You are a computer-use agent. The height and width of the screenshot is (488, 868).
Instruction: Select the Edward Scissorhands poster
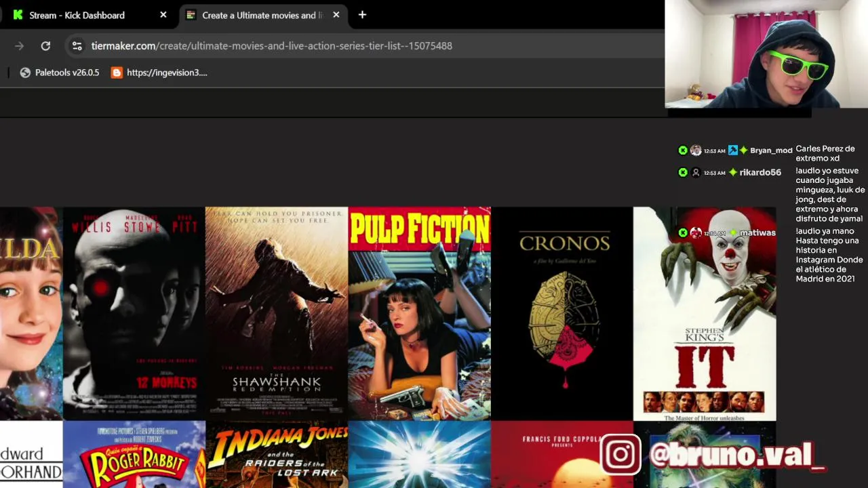(x=31, y=455)
